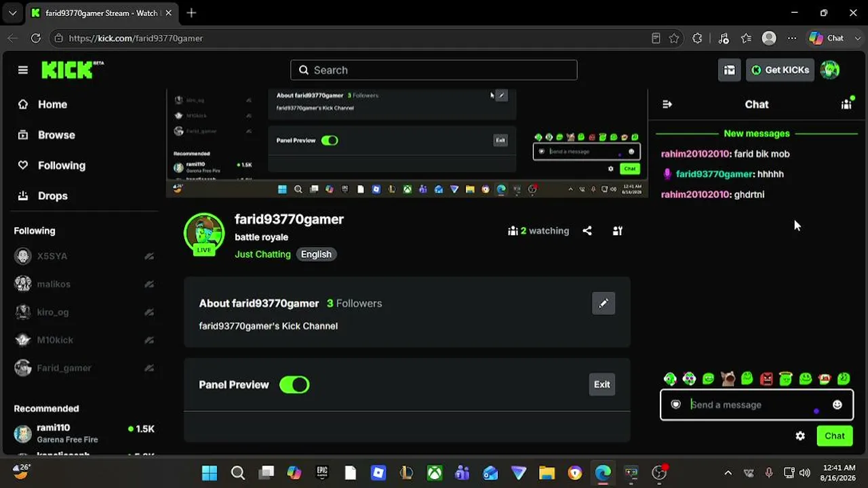The width and height of the screenshot is (868, 488).
Task: Show hidden system tray icons
Action: 728,473
